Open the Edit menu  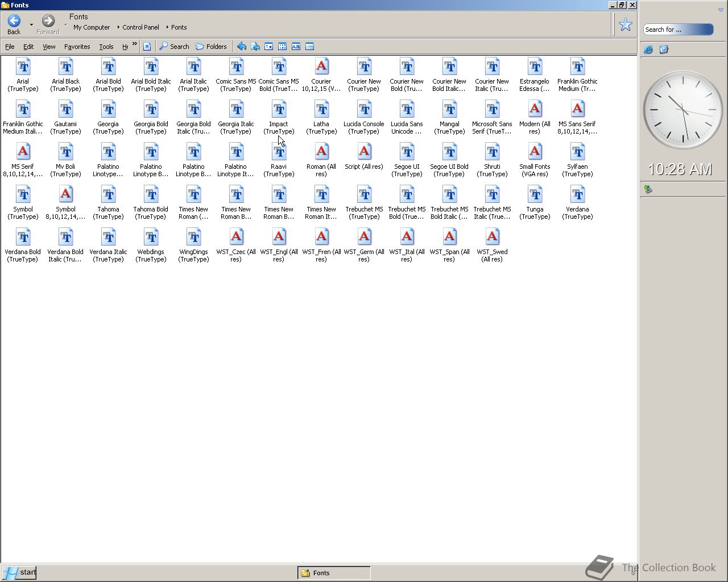[28, 47]
